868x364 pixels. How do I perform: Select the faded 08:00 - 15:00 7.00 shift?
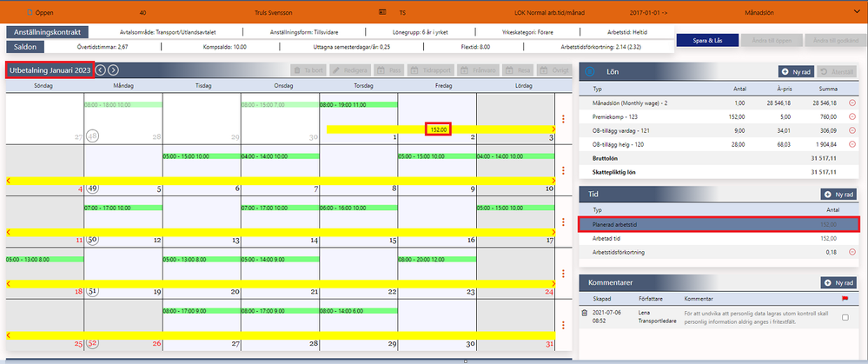pyautogui.click(x=280, y=104)
